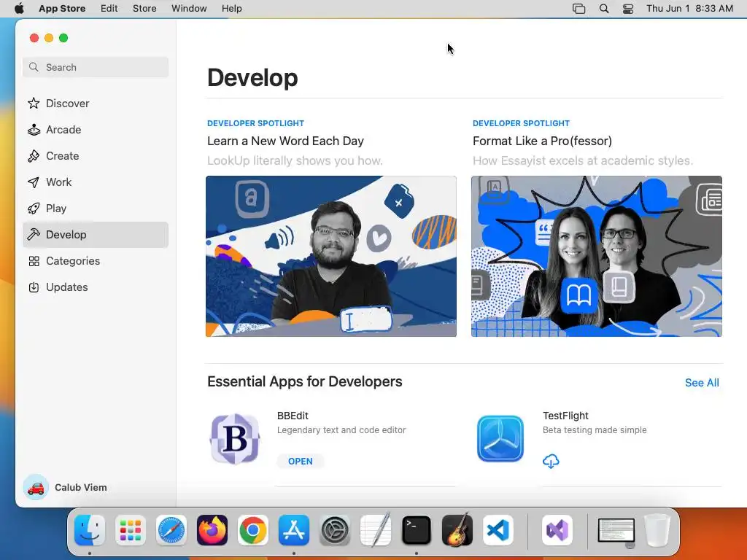This screenshot has width=747, height=560.
Task: Launch Visual Studio (purple) from the Dock
Action: coord(557,530)
